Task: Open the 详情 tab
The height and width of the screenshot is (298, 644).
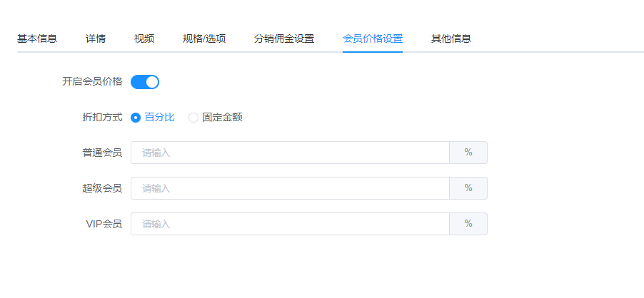Action: point(96,39)
